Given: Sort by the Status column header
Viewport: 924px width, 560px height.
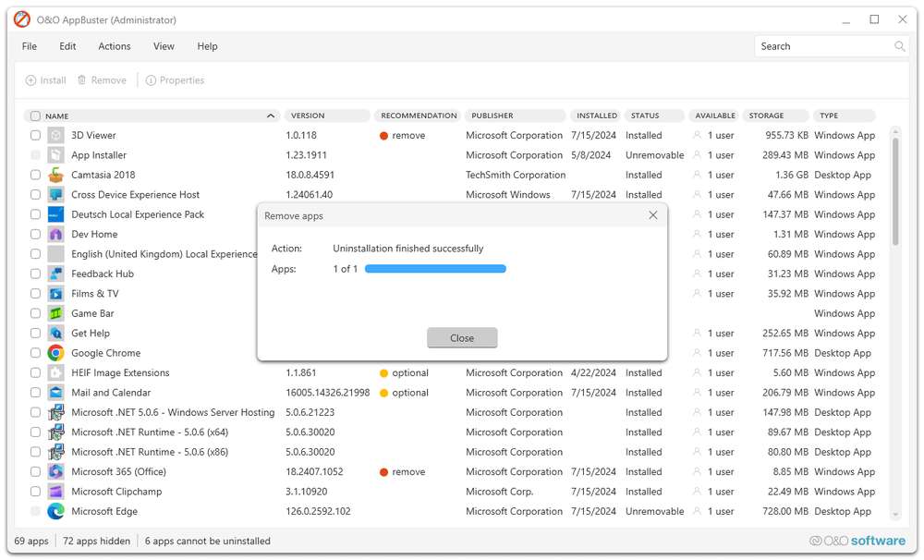Looking at the screenshot, I should click(655, 116).
